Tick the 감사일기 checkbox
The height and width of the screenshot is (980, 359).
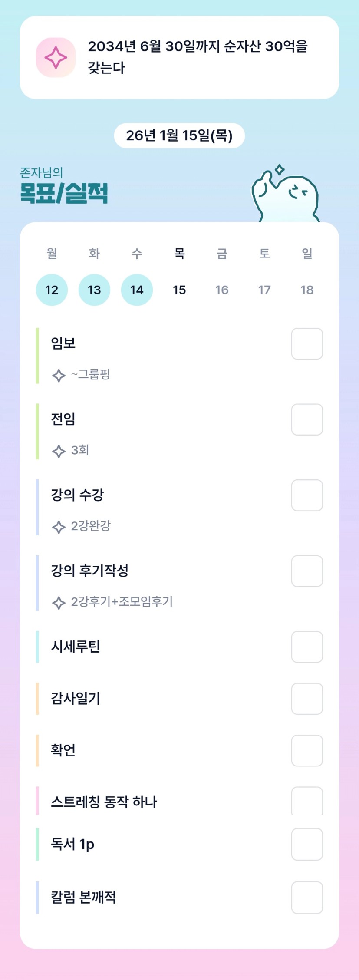pos(306,699)
